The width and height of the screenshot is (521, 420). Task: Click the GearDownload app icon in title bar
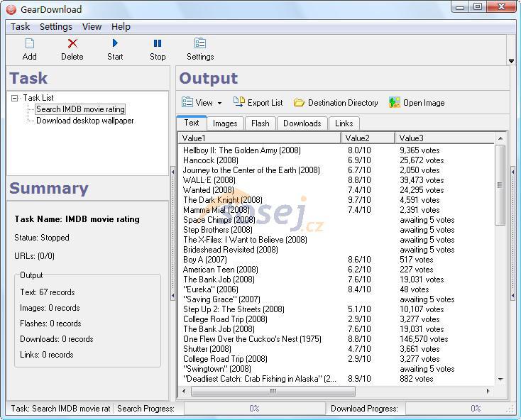click(x=11, y=9)
